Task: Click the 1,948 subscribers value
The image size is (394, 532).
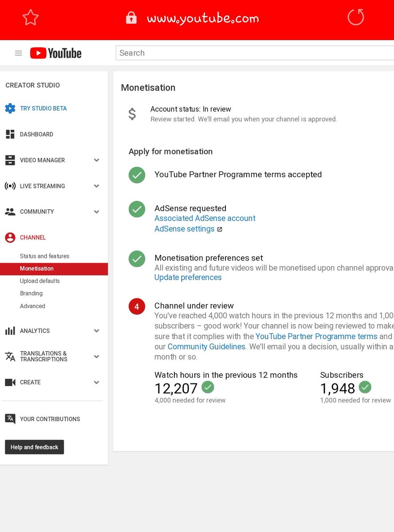Action: click(x=338, y=389)
